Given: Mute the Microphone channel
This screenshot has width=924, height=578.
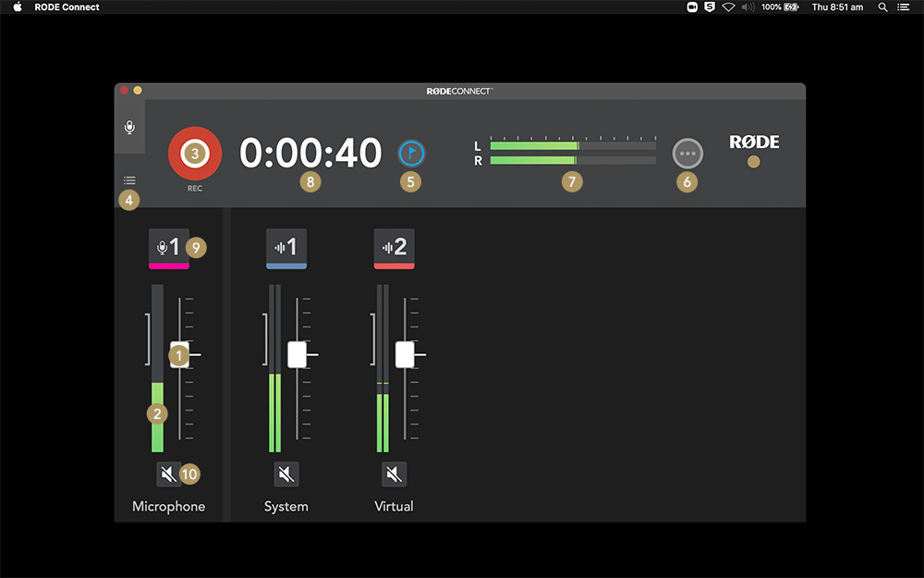Looking at the screenshot, I should click(x=169, y=474).
